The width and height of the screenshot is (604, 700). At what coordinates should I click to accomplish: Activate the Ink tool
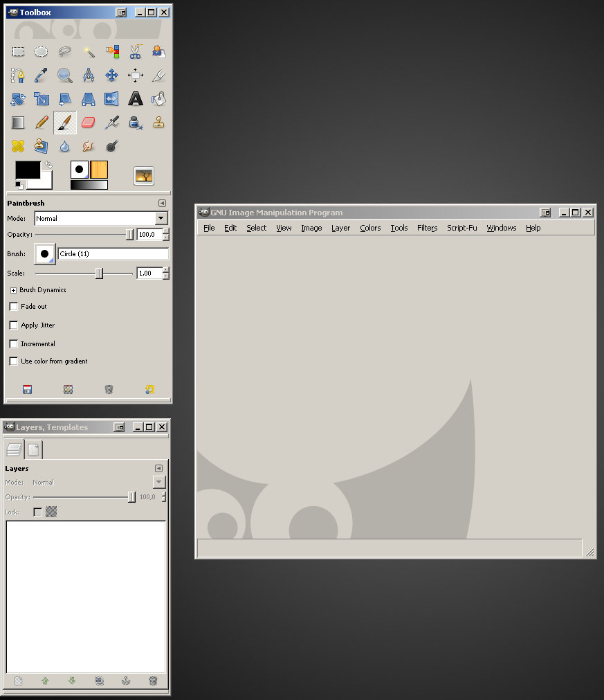136,123
